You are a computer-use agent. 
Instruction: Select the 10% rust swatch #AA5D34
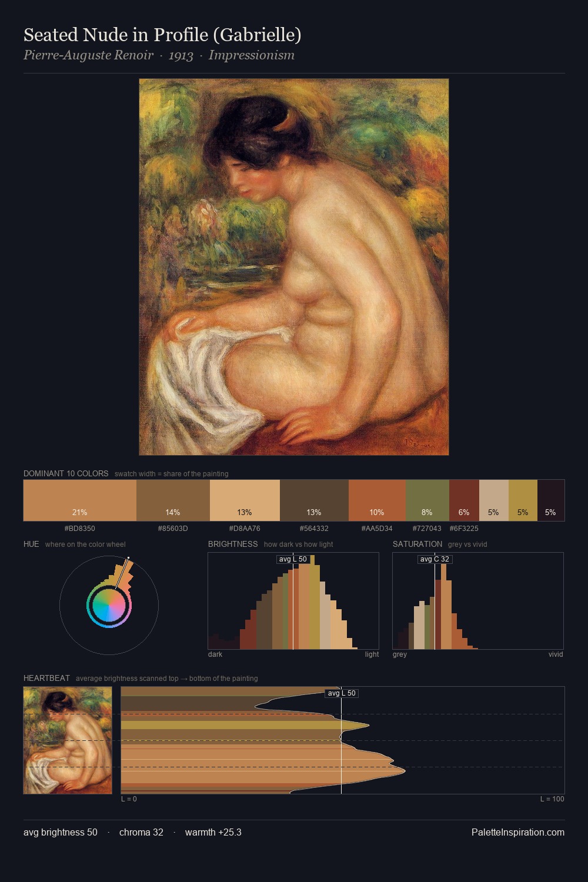(x=377, y=500)
